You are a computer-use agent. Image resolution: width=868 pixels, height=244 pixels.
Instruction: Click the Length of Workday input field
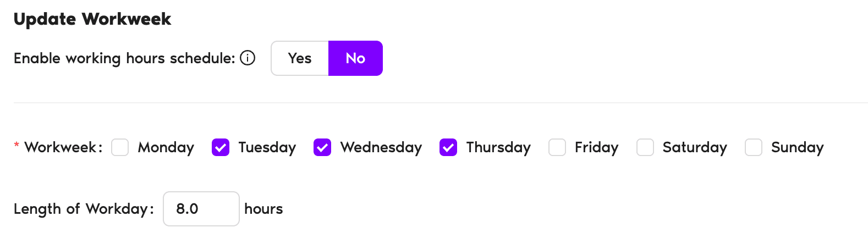tap(201, 209)
